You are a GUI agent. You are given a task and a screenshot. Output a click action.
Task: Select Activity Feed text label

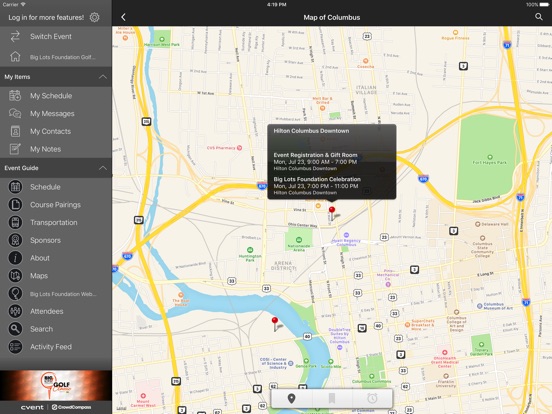tap(51, 347)
